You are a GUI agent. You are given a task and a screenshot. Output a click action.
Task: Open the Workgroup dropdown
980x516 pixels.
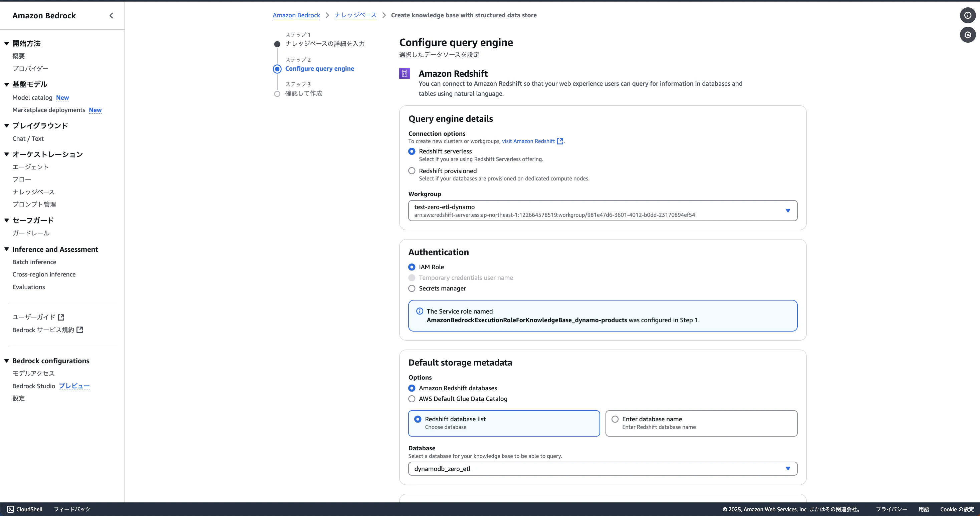[787, 211]
